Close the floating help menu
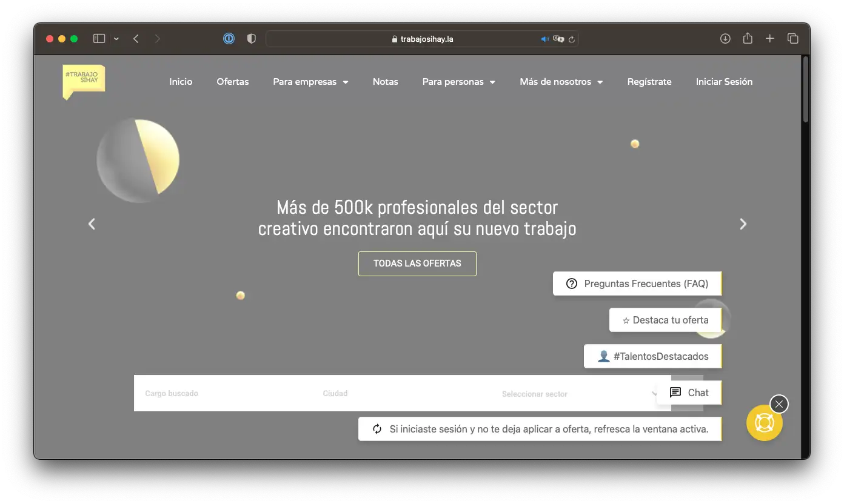Image resolution: width=844 pixels, height=504 pixels. click(779, 404)
